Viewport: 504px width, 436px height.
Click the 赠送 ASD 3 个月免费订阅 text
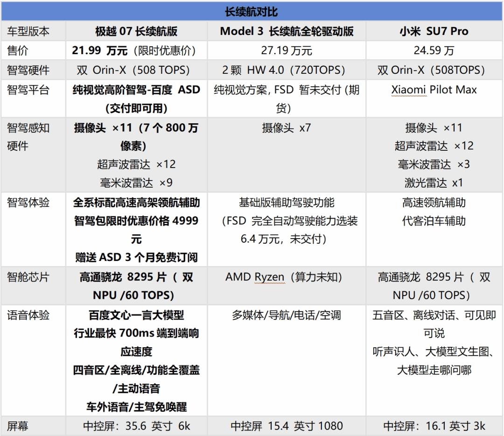(x=136, y=257)
